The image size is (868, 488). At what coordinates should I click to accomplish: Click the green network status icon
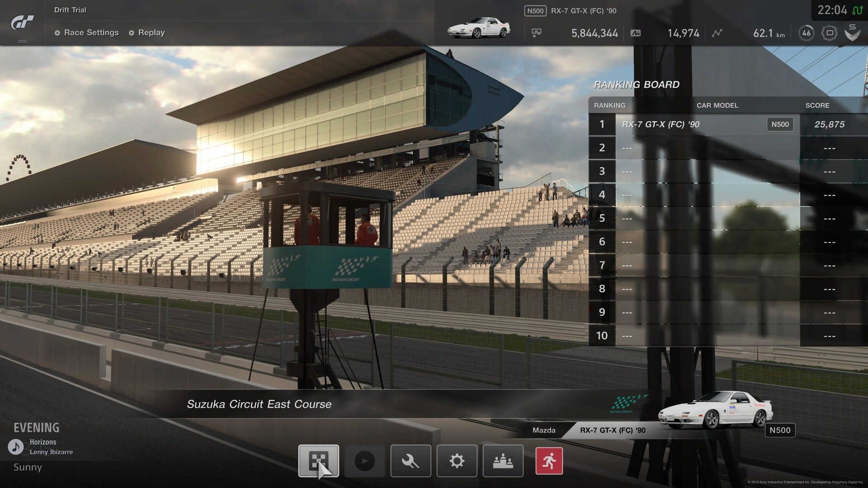pos(857,10)
